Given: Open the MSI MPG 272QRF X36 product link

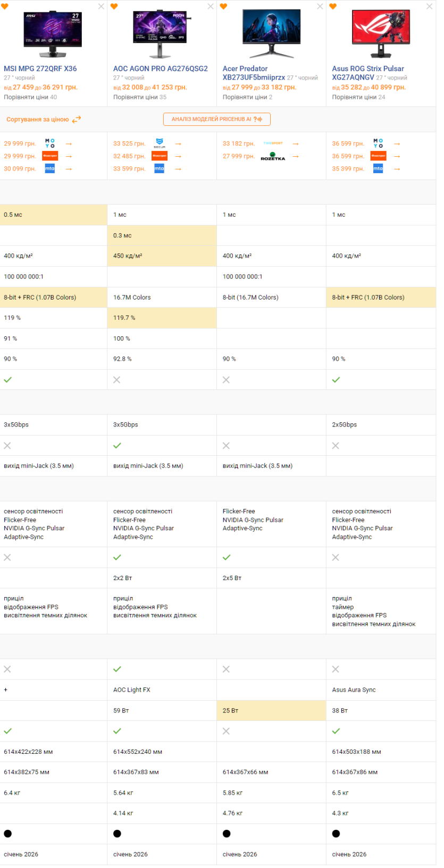Looking at the screenshot, I should (x=40, y=69).
